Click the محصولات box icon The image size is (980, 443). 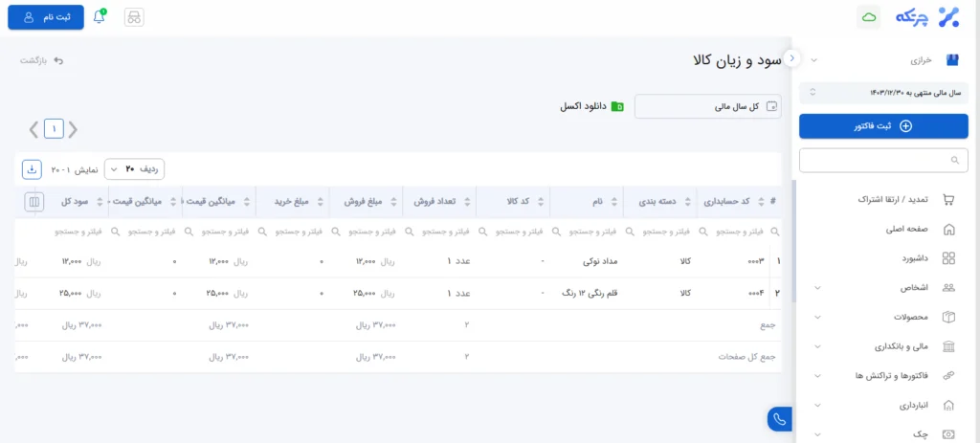[948, 317]
